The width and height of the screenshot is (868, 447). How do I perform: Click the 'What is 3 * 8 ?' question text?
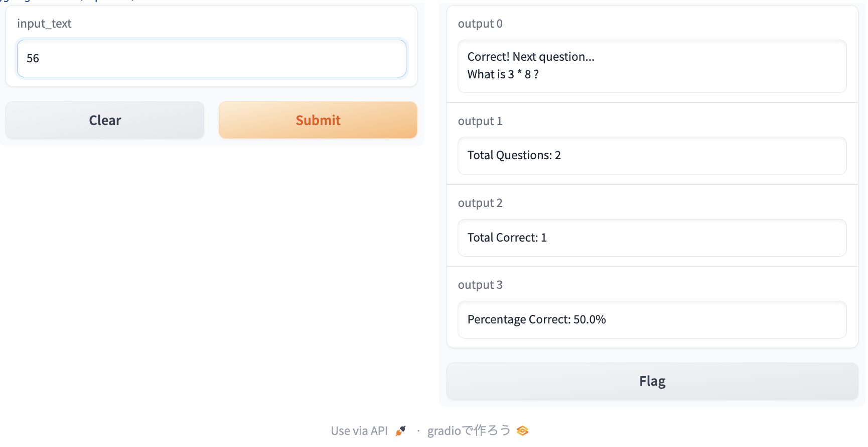click(x=503, y=74)
